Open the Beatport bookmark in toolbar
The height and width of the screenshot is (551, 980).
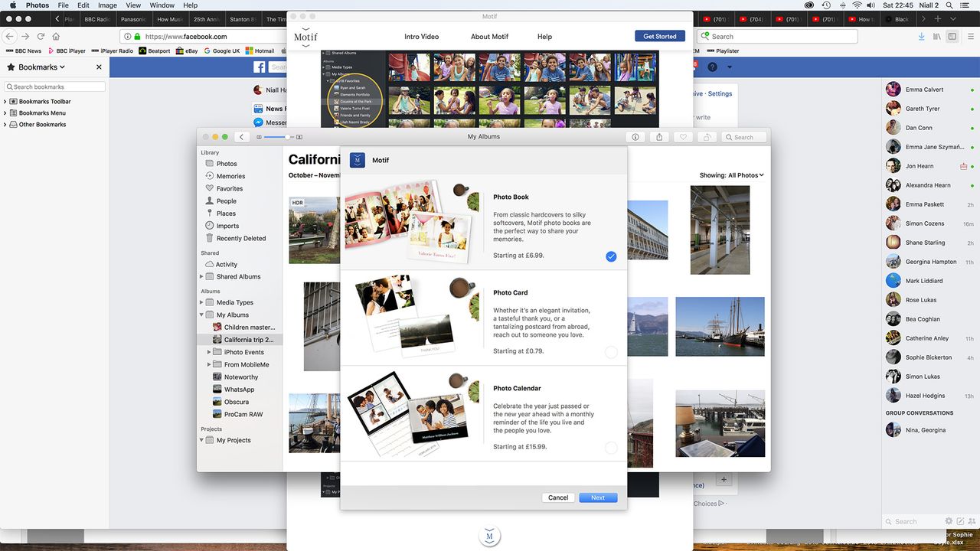pyautogui.click(x=155, y=51)
